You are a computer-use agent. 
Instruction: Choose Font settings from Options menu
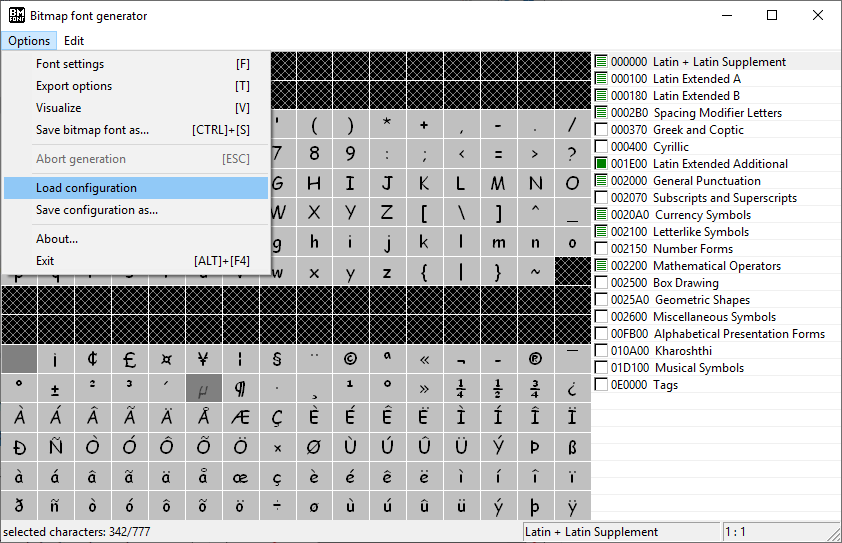(136, 64)
